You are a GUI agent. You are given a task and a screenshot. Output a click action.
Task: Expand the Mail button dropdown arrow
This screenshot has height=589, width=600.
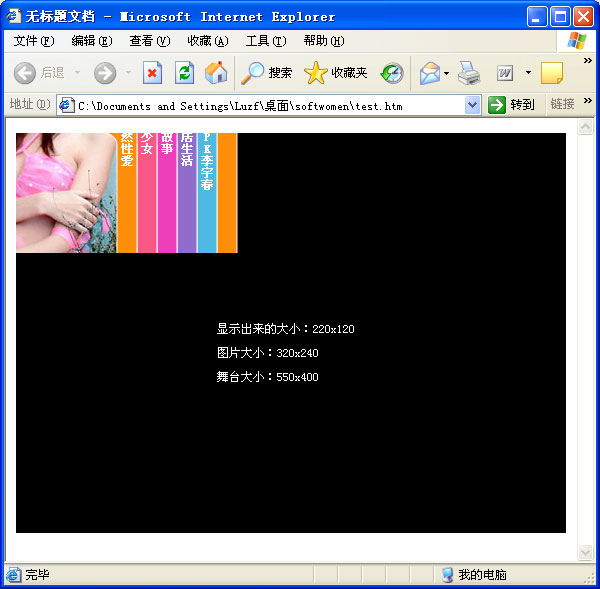click(x=446, y=73)
